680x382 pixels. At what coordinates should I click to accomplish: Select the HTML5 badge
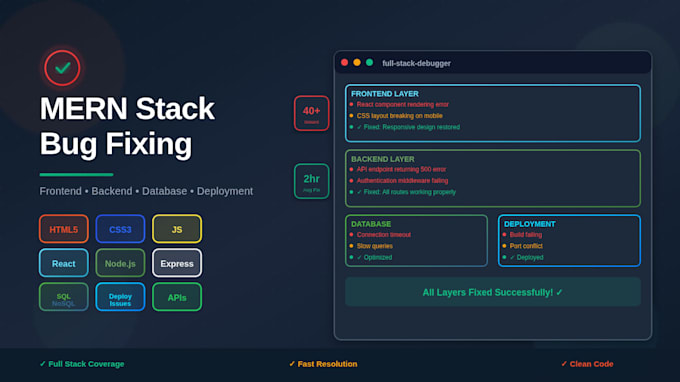click(x=64, y=229)
